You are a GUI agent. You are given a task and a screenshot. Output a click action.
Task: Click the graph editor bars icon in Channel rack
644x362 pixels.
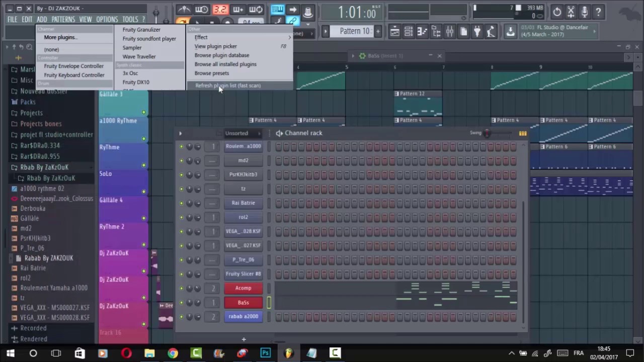pyautogui.click(x=523, y=133)
